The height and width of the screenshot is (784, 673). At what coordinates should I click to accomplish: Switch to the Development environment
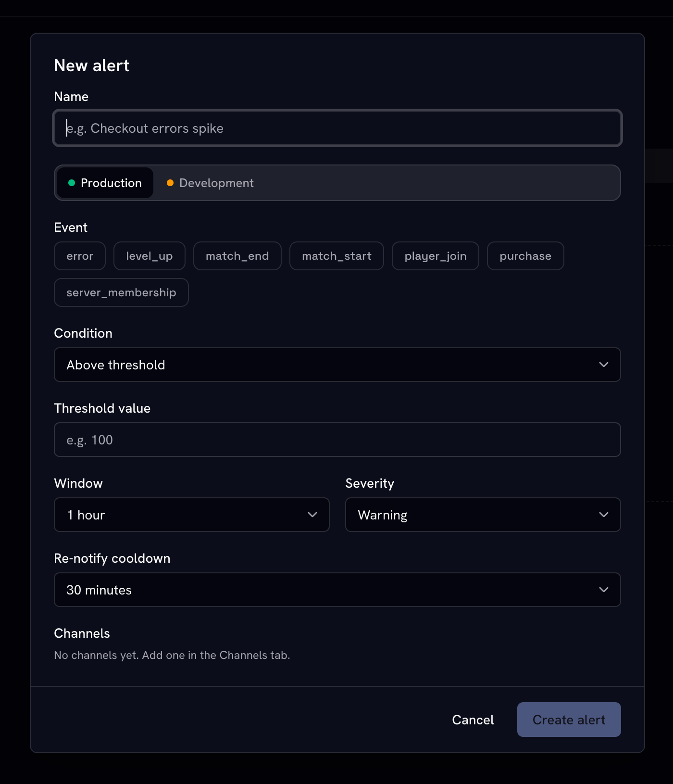pos(210,183)
